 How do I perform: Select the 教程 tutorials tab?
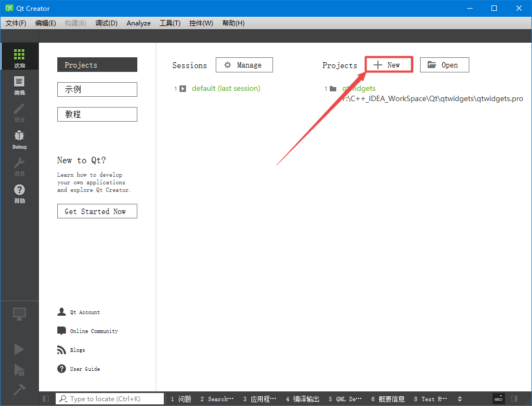coord(97,114)
